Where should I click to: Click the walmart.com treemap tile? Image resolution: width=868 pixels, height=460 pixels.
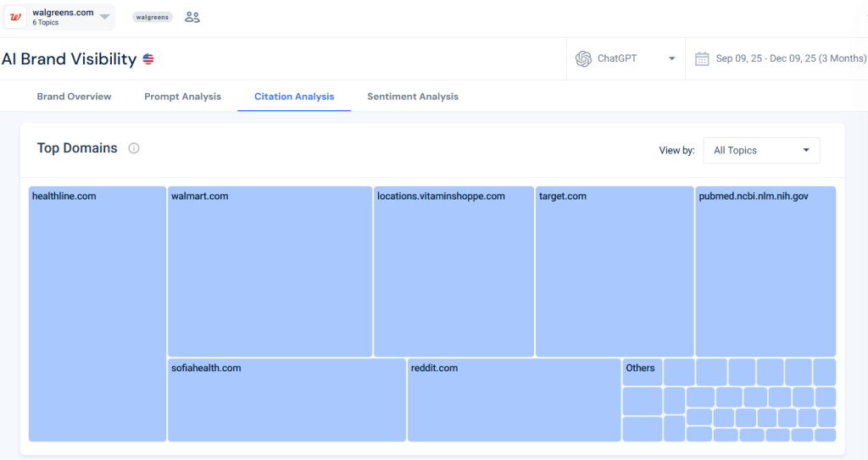click(x=270, y=271)
